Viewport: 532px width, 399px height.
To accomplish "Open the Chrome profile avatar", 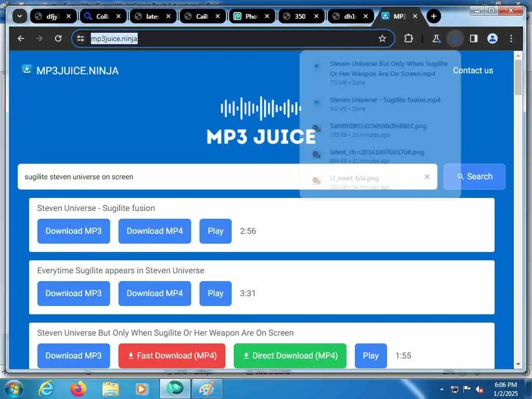I will click(493, 38).
